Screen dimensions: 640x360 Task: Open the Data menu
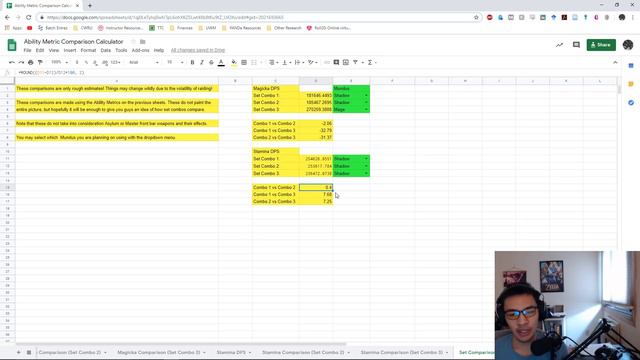pyautogui.click(x=106, y=50)
